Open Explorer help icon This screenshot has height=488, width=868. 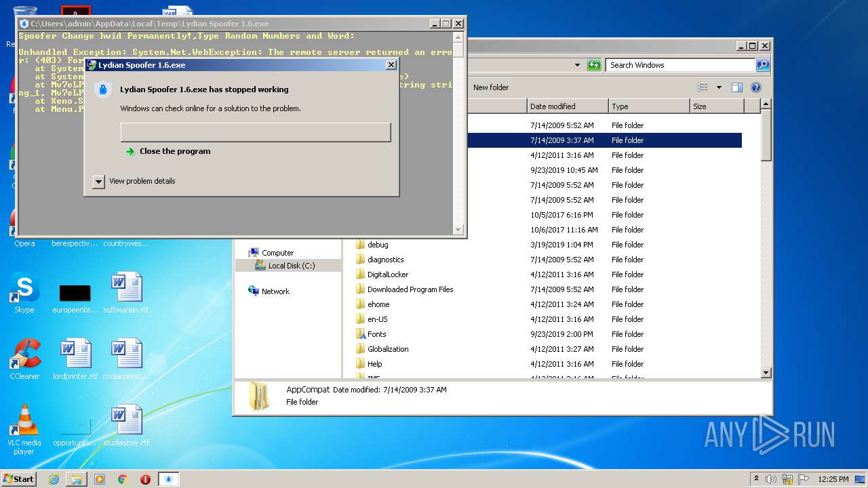pyautogui.click(x=756, y=87)
